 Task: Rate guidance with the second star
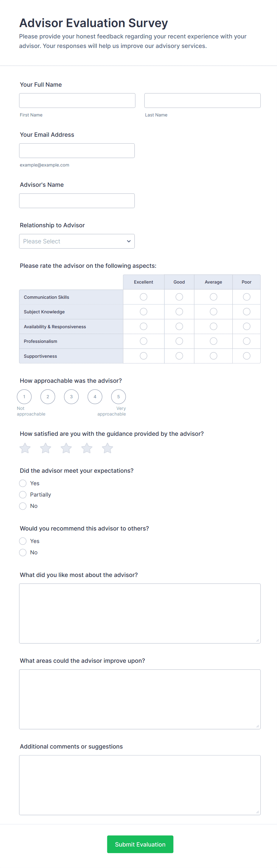[x=46, y=448]
